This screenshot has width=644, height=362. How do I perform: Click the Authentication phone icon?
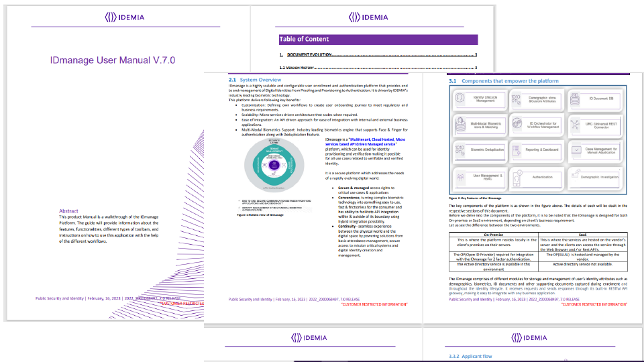(517, 178)
